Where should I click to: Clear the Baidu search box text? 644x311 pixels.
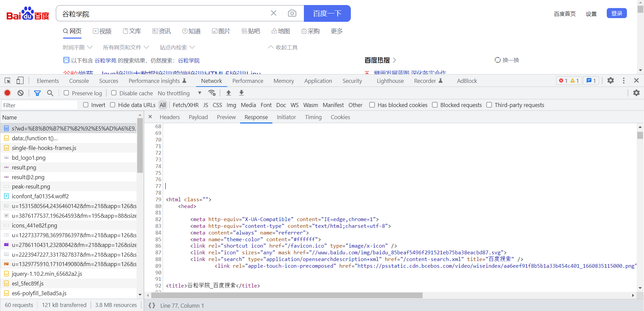tap(274, 13)
